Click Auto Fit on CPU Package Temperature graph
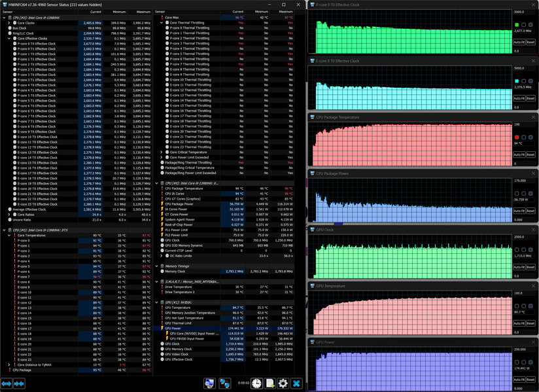The width and height of the screenshot is (539, 392). [x=519, y=154]
